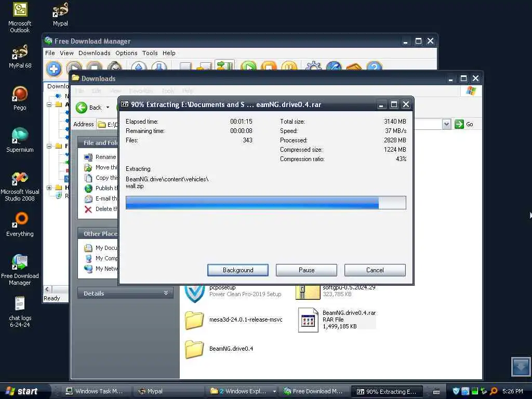The height and width of the screenshot is (399, 532).
Task: Open File menu in Free Download Manager
Action: [50, 53]
